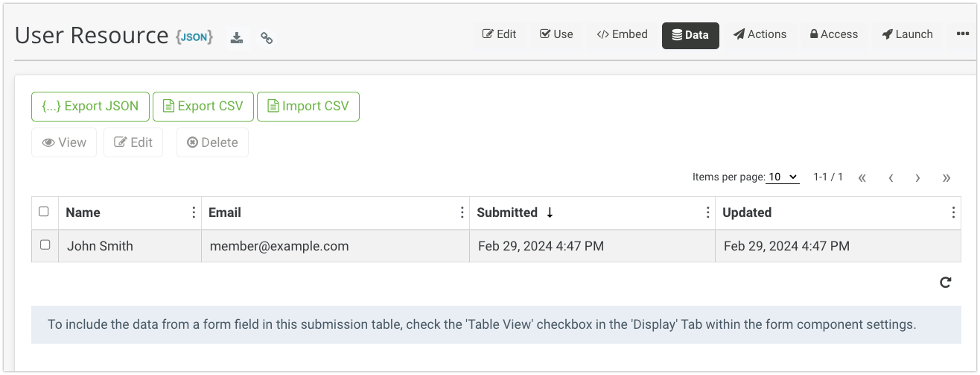
Task: Open the Updated column options menu
Action: coord(953,212)
